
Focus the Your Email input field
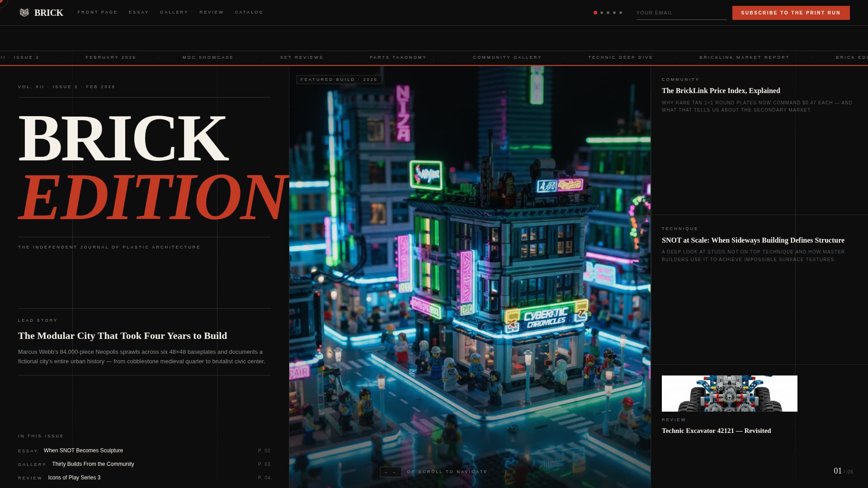(681, 13)
